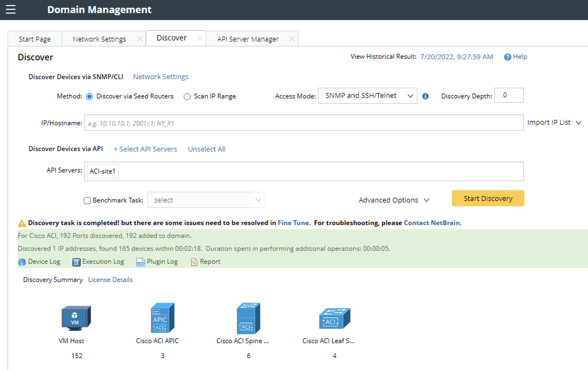Image resolution: width=588 pixels, height=370 pixels.
Task: Select the Cisco ACI Spine icon
Action: click(248, 318)
